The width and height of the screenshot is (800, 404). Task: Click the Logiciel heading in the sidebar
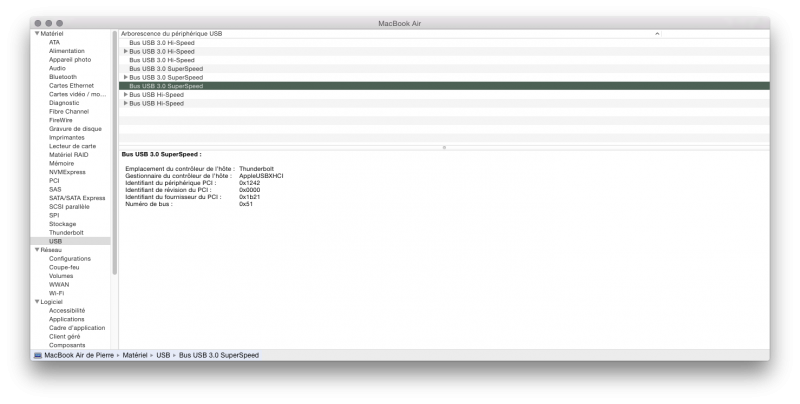[x=52, y=302]
